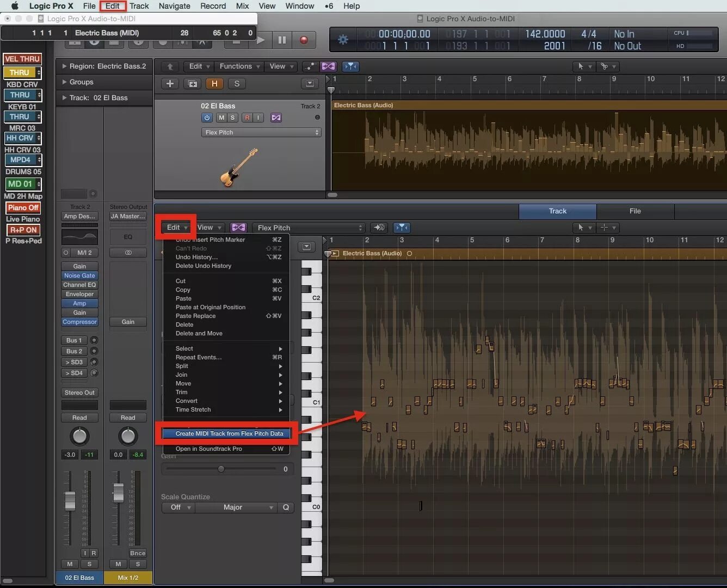The width and height of the screenshot is (727, 588).
Task: Click the Channel EQ plugin slot
Action: (79, 285)
